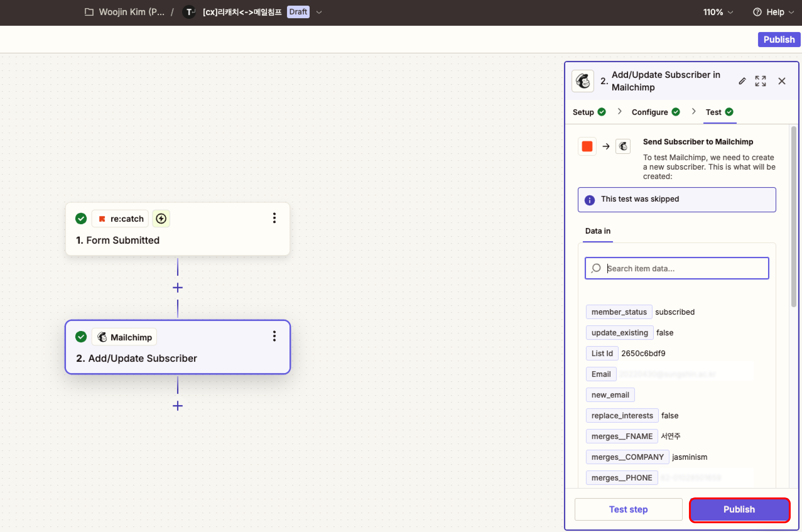The image size is (802, 532).
Task: Click the Mailchimp app badge on step 2
Action: (x=124, y=337)
